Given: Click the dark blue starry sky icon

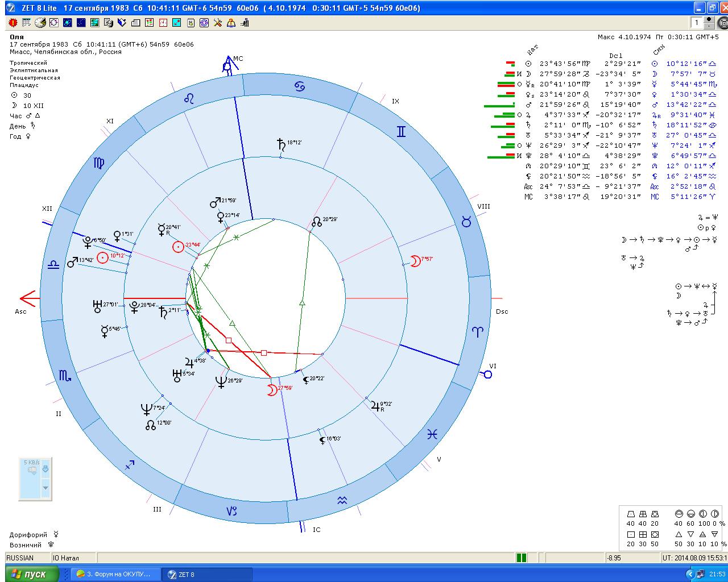Looking at the screenshot, I should coord(81,23).
